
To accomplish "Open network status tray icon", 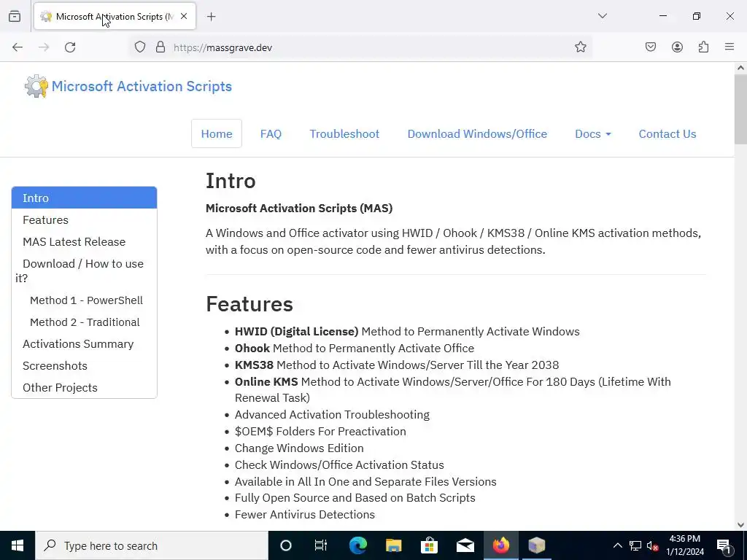I will 635,545.
